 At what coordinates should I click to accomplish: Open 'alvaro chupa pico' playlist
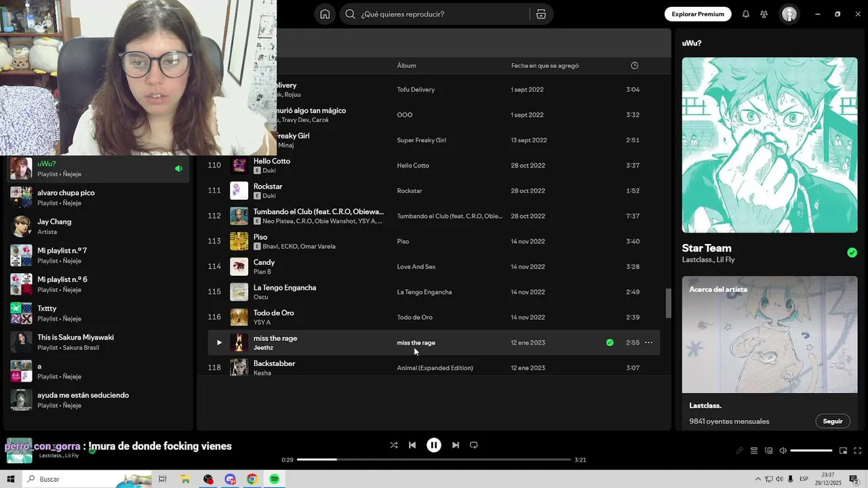pyautogui.click(x=98, y=197)
